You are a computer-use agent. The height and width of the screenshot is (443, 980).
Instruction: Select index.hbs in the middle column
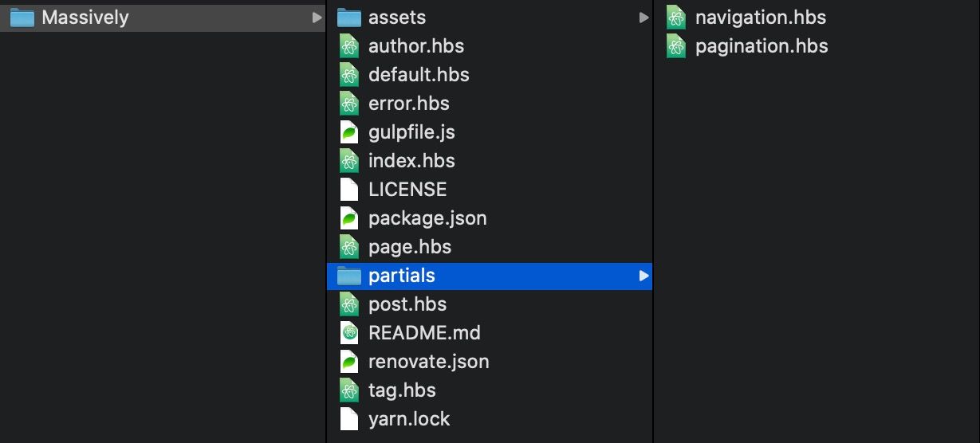[x=411, y=161]
